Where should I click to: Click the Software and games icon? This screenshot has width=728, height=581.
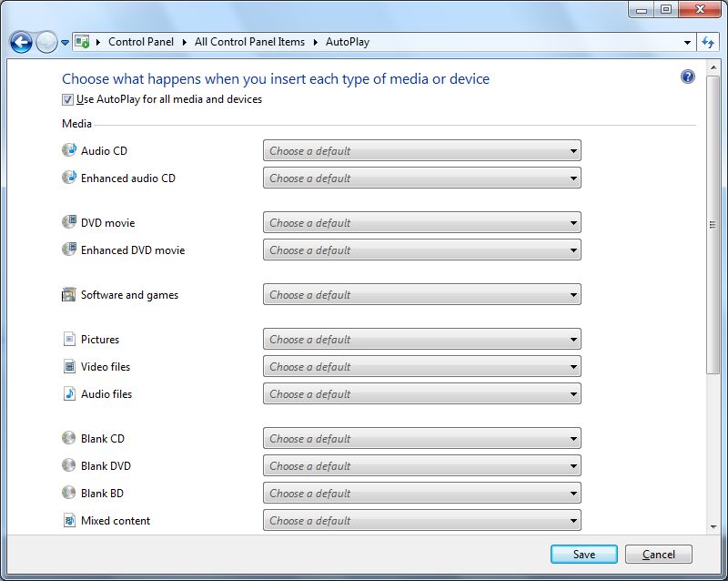click(x=69, y=294)
